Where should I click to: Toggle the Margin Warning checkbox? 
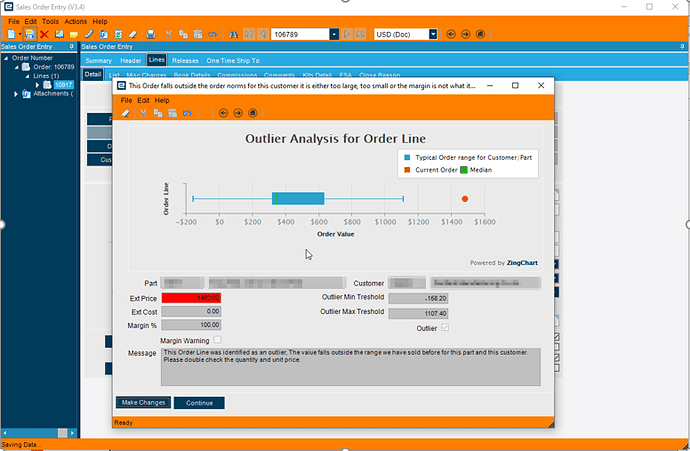[217, 340]
